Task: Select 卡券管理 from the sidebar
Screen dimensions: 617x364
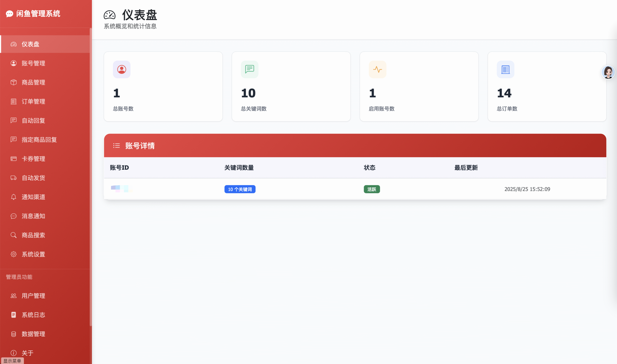Action: tap(33, 159)
